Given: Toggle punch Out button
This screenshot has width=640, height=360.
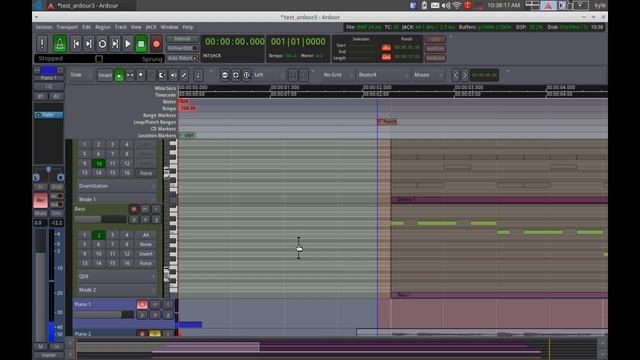Looking at the screenshot, I should tap(386, 57).
